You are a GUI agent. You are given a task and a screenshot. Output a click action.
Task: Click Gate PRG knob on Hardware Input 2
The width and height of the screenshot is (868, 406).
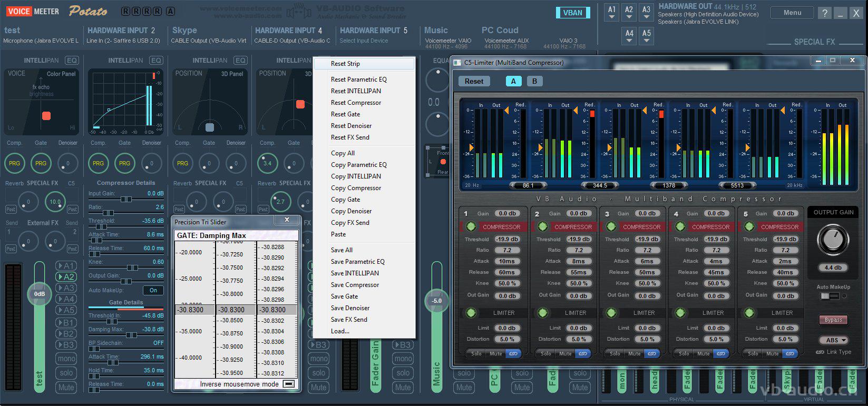click(x=124, y=163)
